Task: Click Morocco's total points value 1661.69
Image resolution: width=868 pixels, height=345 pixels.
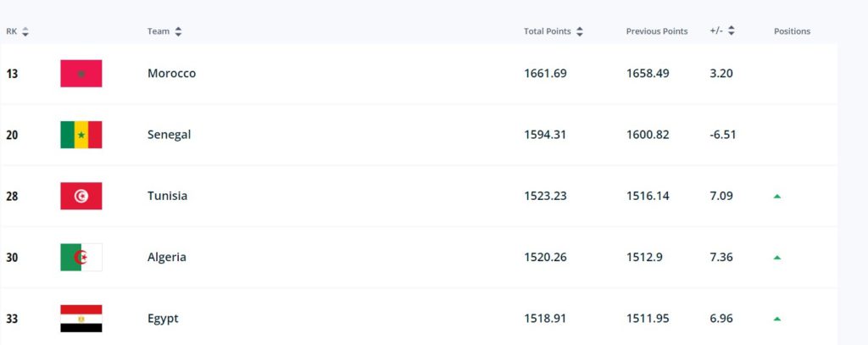Action: click(x=545, y=74)
